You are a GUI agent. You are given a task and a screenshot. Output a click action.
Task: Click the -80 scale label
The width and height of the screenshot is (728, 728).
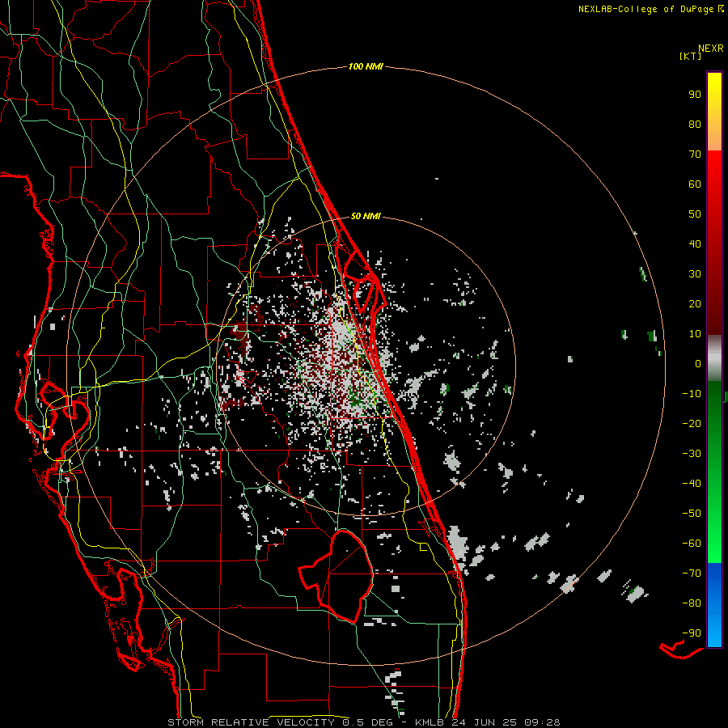692,603
